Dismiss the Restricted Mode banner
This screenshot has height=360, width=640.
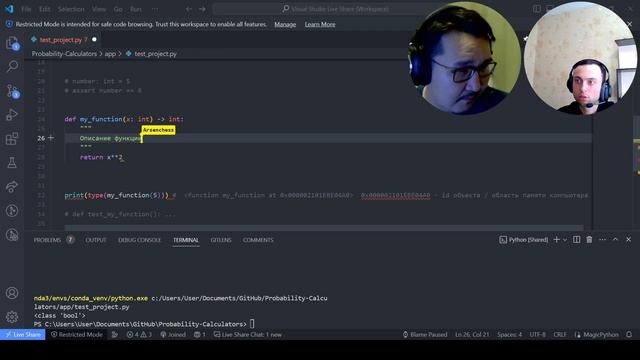(629, 24)
